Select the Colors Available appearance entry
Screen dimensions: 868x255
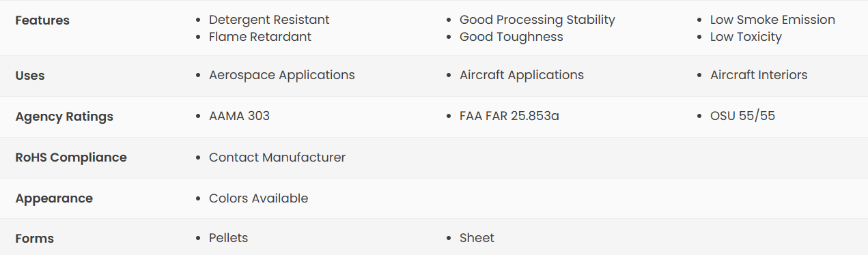point(259,198)
